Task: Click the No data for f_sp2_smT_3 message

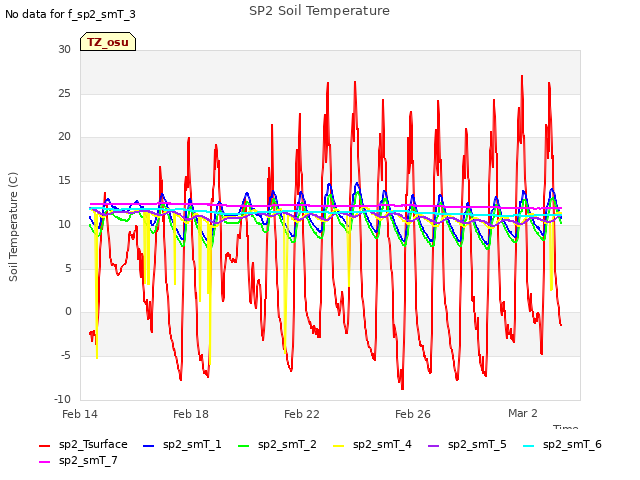Action: (x=70, y=14)
